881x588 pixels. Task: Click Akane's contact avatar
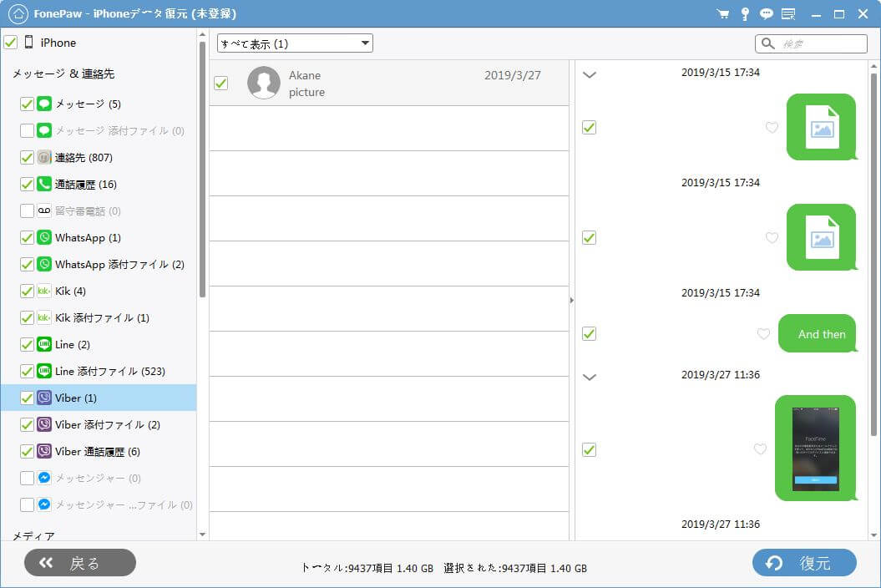click(x=264, y=83)
